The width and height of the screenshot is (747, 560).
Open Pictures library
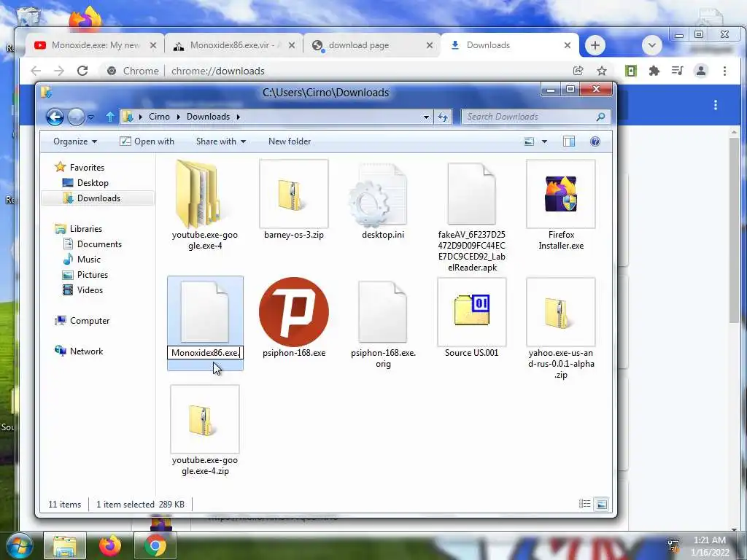click(x=86, y=275)
